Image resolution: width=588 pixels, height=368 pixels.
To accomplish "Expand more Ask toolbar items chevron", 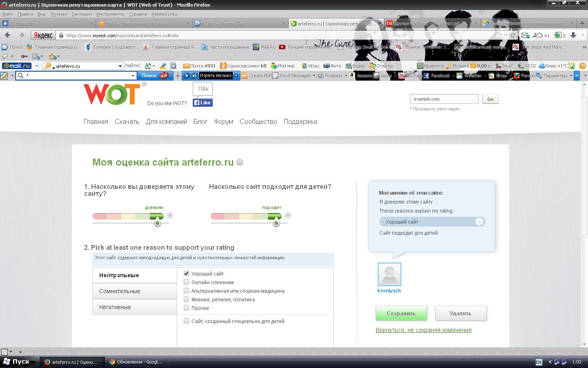I will pos(577,76).
